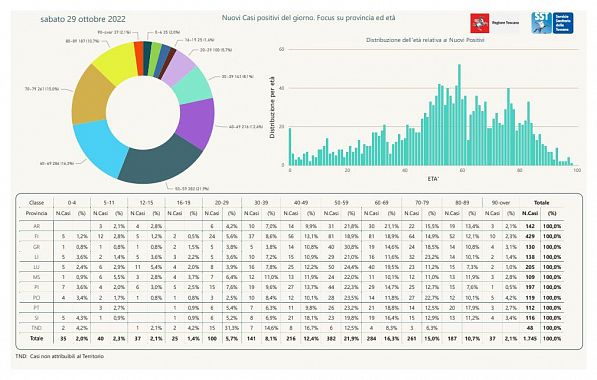Image resolution: width=597 pixels, height=380 pixels.
Task: Click the tallest histogram bar near age 59
Action: 459,115
